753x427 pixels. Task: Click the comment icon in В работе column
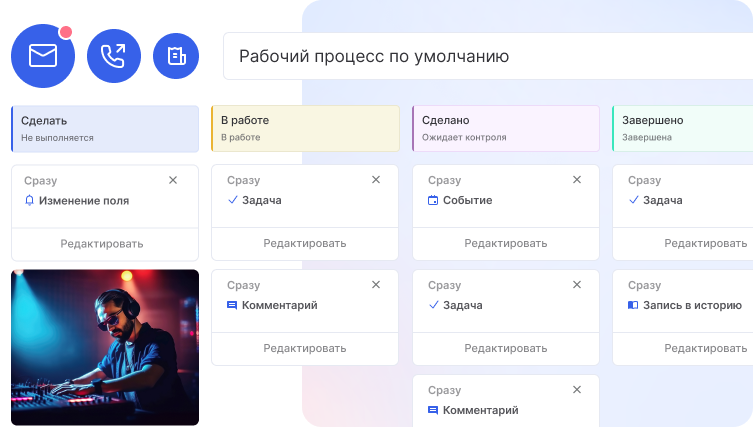click(232, 305)
